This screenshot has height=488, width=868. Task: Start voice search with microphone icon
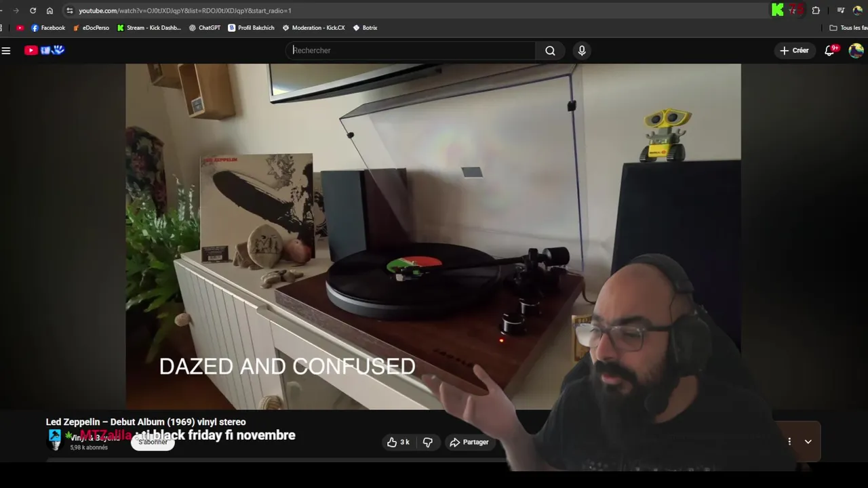pos(582,50)
